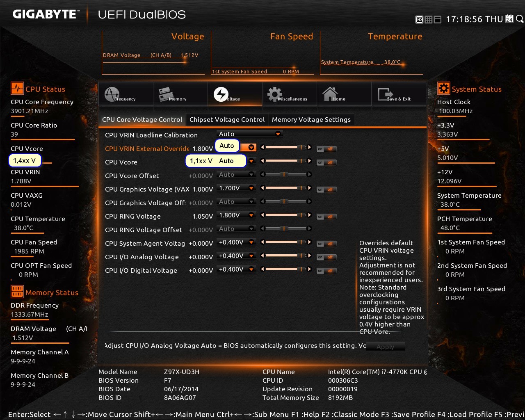Open the Miscellaneous gear menu
The width and height of the screenshot is (525, 420).
point(289,94)
